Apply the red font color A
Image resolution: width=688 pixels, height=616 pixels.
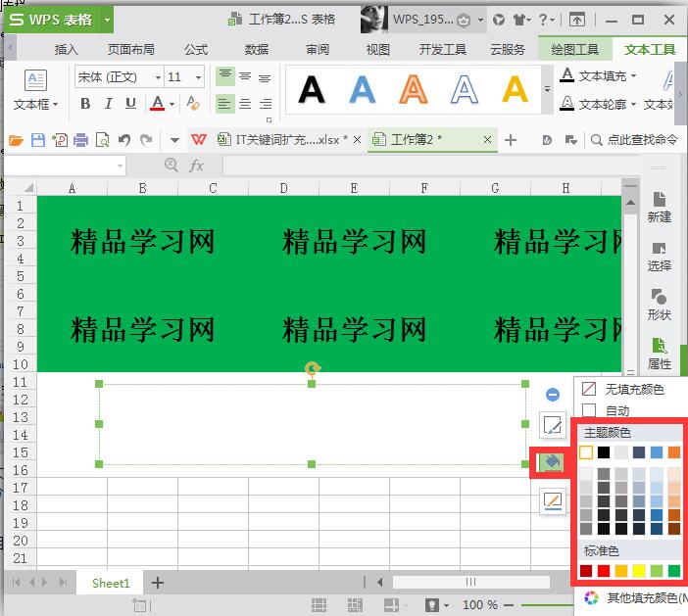(158, 104)
